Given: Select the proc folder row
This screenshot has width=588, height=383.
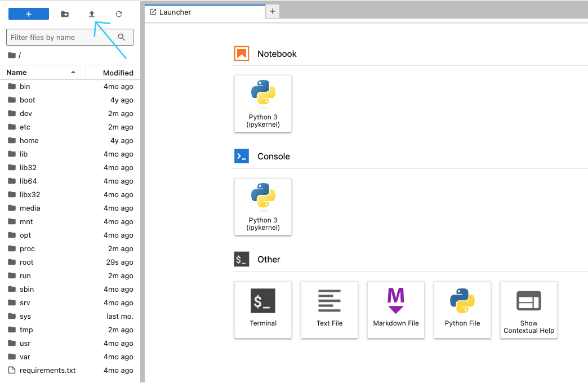Looking at the screenshot, I should [x=70, y=248].
